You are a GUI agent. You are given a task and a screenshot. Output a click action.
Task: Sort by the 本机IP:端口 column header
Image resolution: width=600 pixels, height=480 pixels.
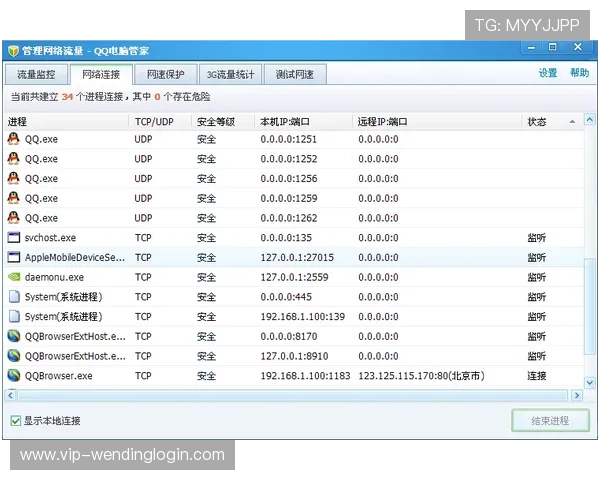[x=303, y=122]
